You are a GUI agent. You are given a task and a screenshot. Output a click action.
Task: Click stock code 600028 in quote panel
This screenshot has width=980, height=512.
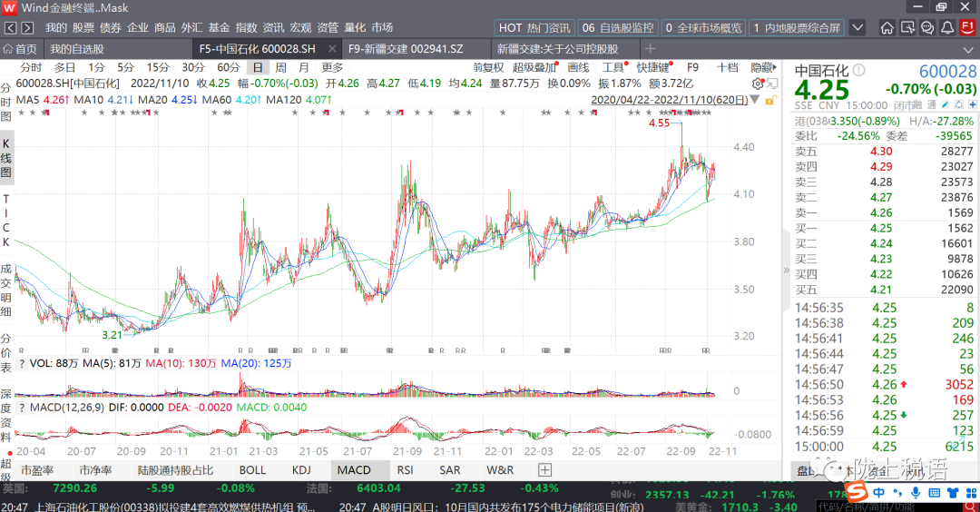[x=947, y=72]
